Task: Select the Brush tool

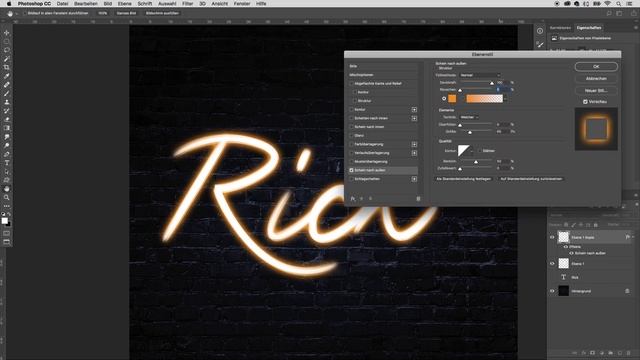Action: click(x=7, y=93)
